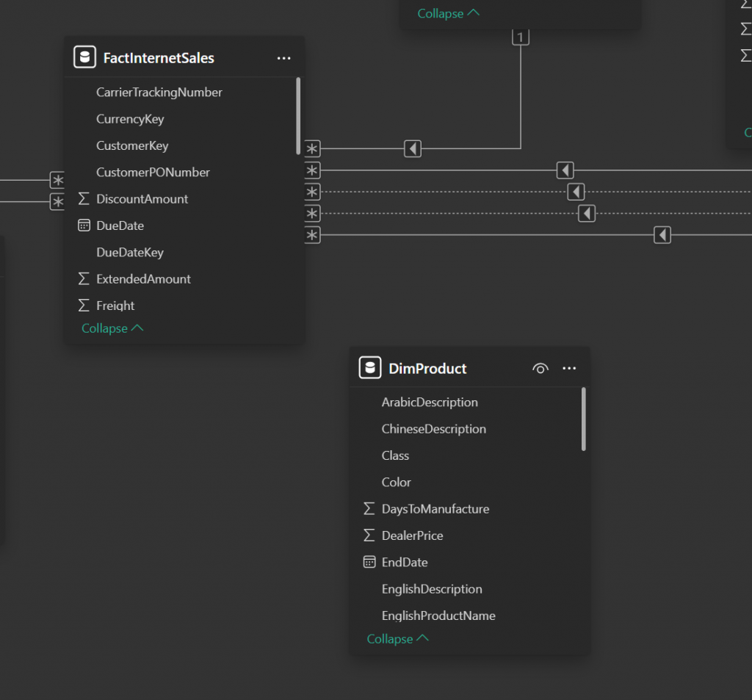Collapse the partially visible top table card
The width and height of the screenshot is (752, 700).
(448, 13)
